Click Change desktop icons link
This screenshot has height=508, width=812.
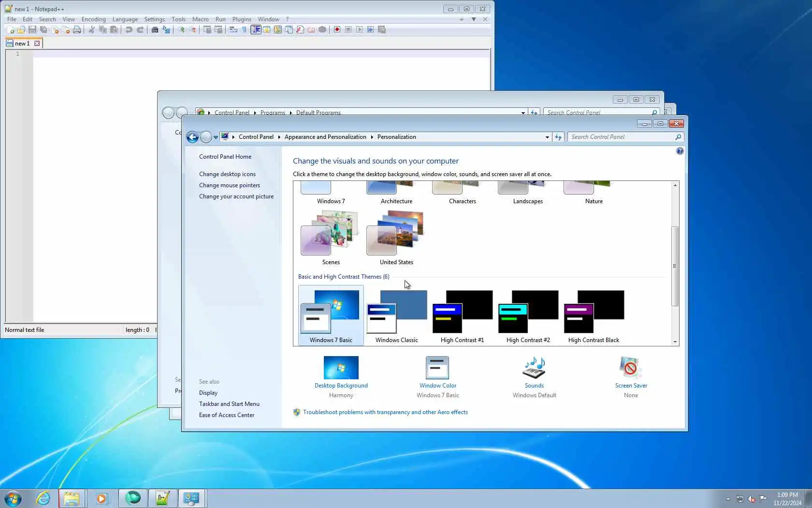[x=227, y=174]
